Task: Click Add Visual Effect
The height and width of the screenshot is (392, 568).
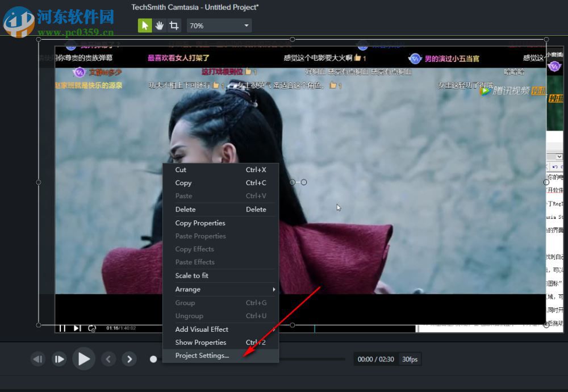Action: (201, 329)
